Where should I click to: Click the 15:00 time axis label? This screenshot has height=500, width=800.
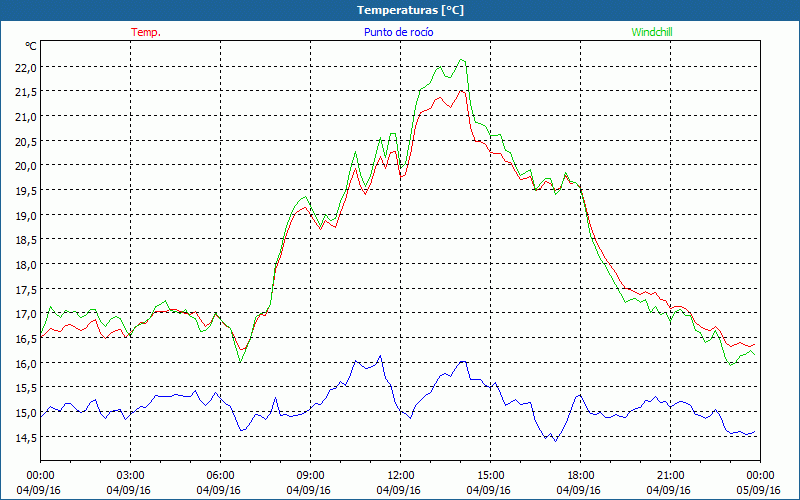point(490,475)
